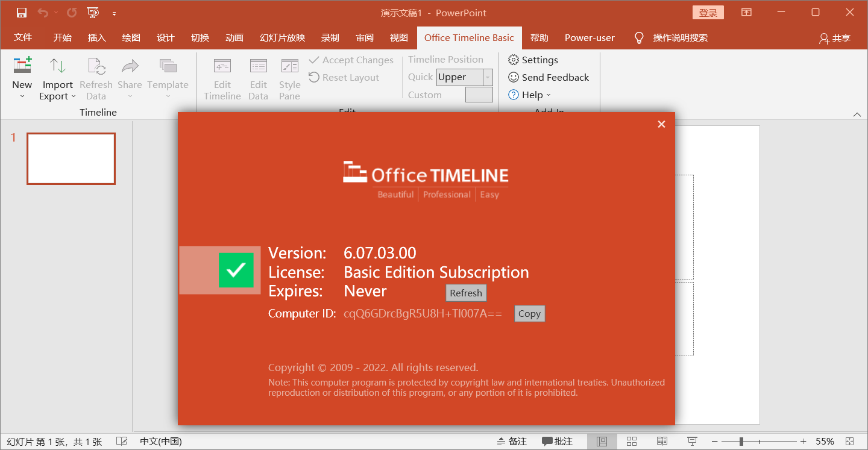The height and width of the screenshot is (450, 868).
Task: Switch to Normal view icon
Action: [x=602, y=442]
